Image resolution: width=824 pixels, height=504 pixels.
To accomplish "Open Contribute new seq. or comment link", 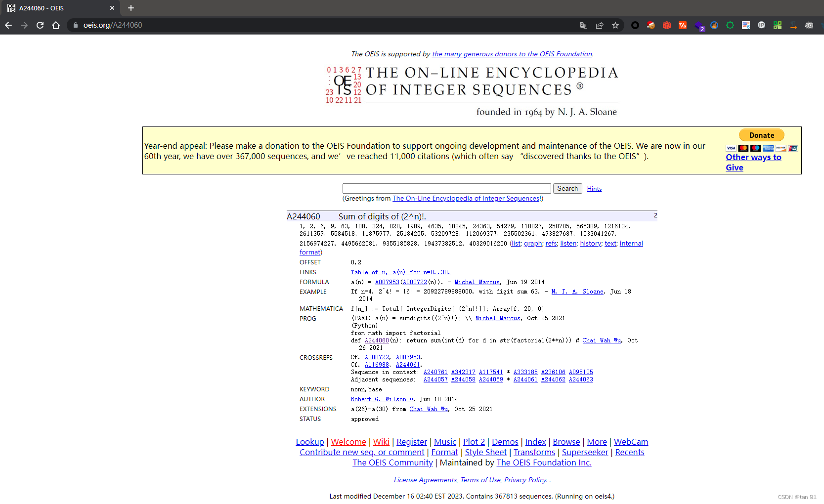I will coord(362,452).
